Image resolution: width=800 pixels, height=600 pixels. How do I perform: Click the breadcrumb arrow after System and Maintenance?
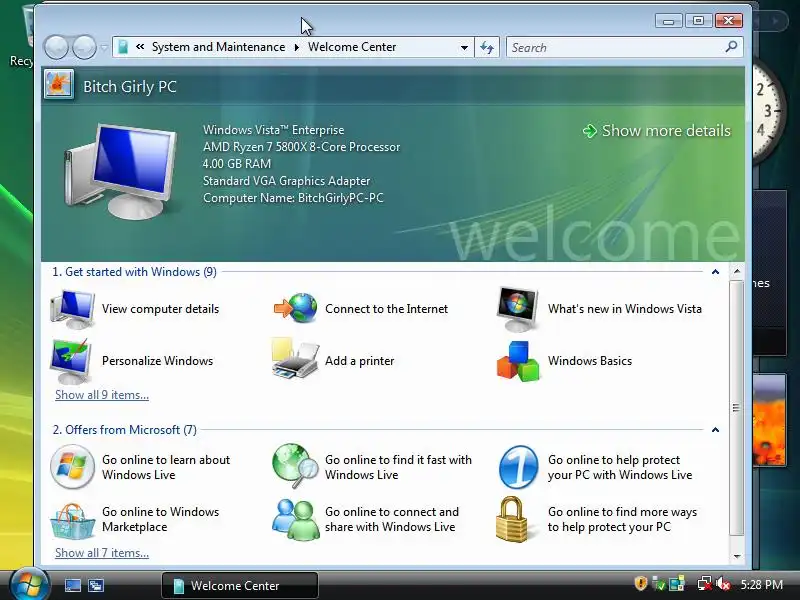click(x=296, y=47)
